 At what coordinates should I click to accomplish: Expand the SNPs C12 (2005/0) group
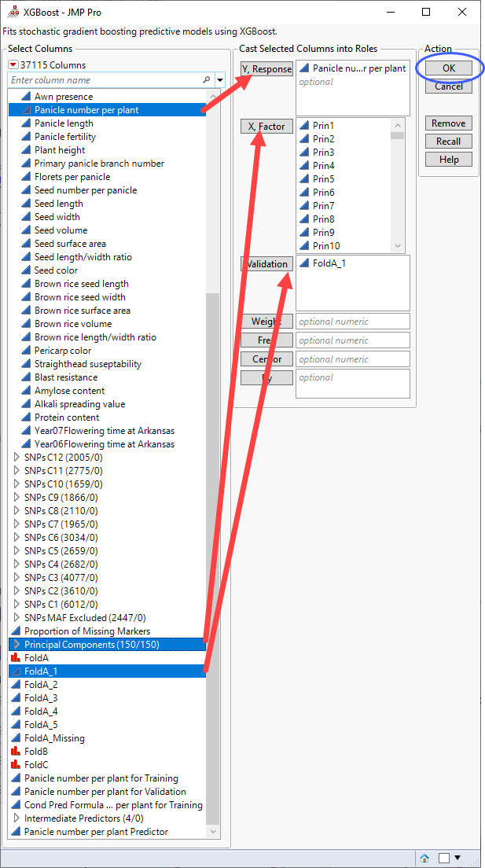point(16,458)
